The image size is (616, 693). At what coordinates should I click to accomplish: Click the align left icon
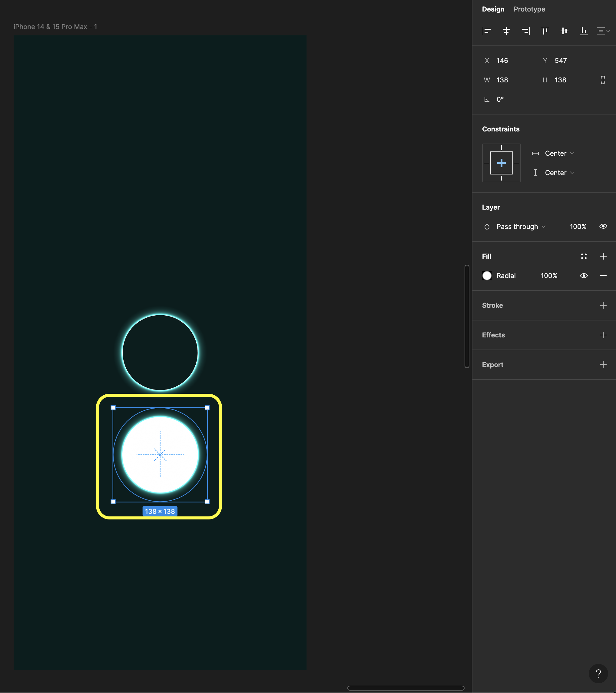(x=486, y=31)
